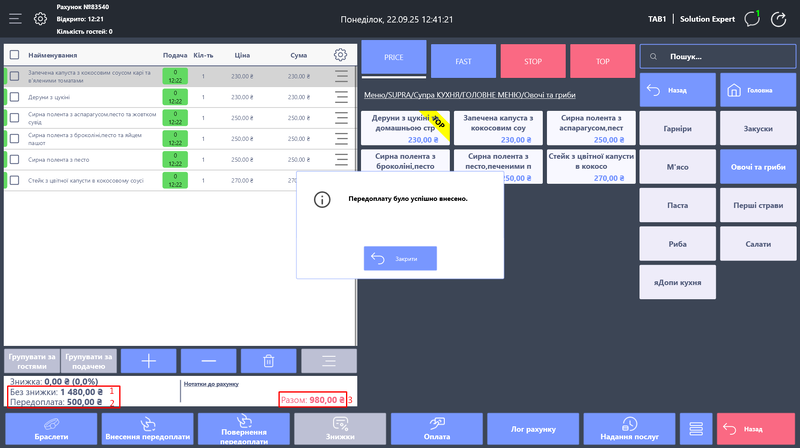Switch to the FAST tab
The width and height of the screenshot is (800, 448).
463,61
